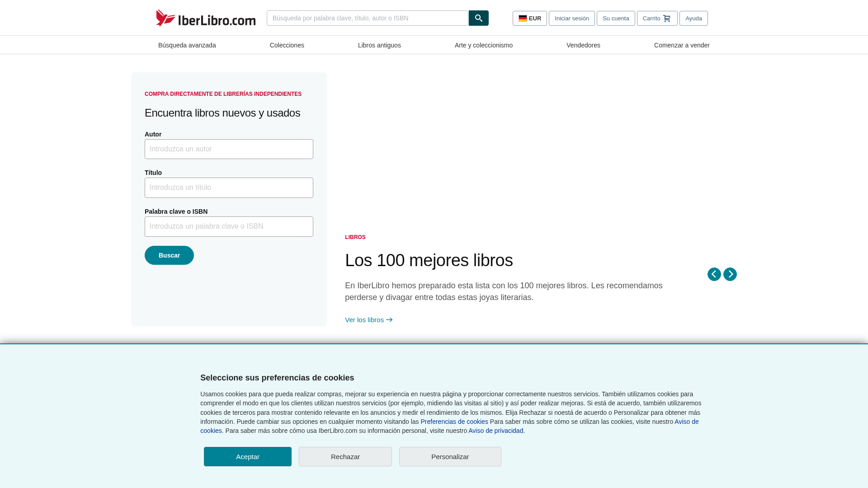Viewport: 868px width, 488px height.
Task: Open Arte y coleccionismo menu item
Action: (484, 45)
